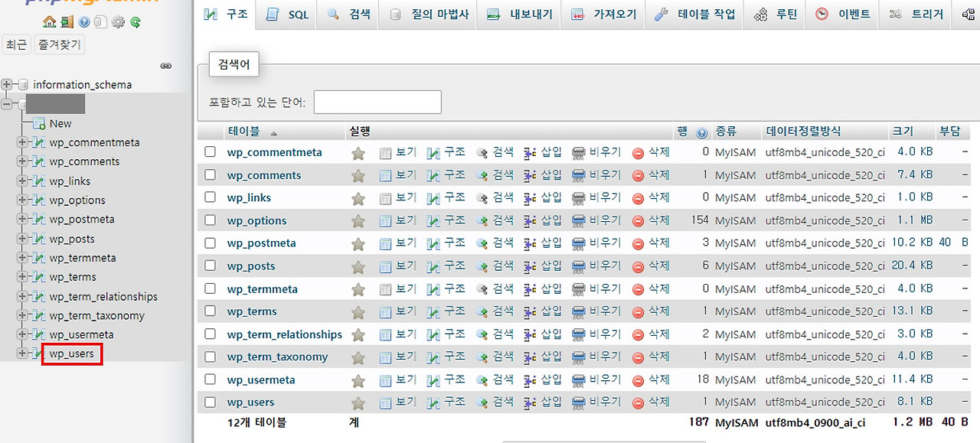Toggle the wp_options row checkbox
The height and width of the screenshot is (443, 980).
(211, 220)
